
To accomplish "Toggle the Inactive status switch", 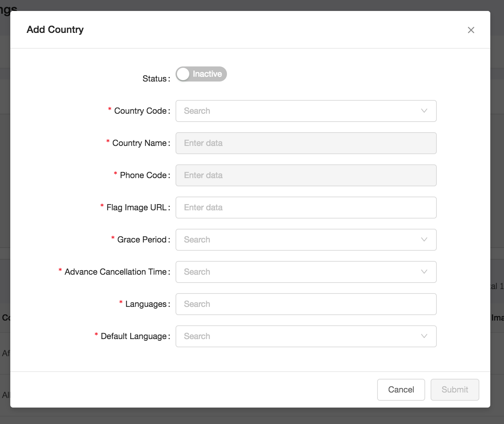I will click(201, 74).
